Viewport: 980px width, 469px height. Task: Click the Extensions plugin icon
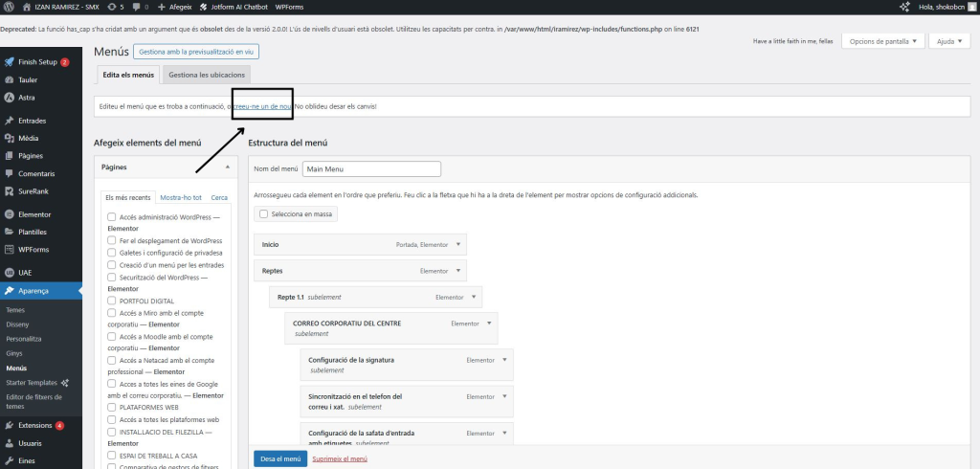click(x=9, y=425)
